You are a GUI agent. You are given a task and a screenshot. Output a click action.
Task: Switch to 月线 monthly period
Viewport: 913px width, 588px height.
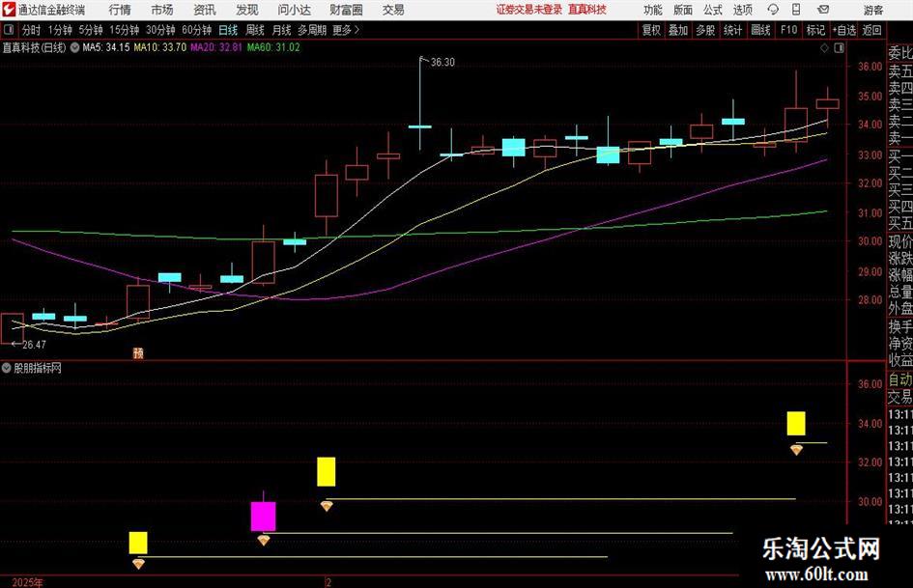282,30
